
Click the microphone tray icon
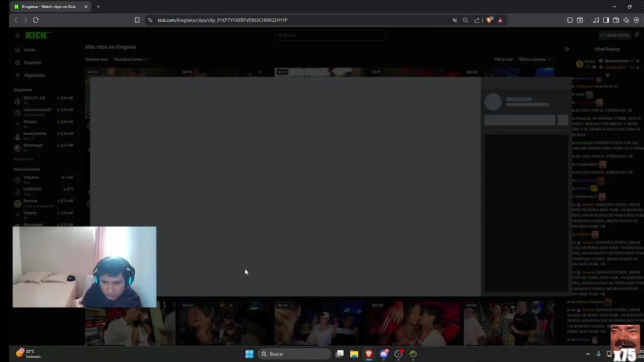tap(598, 354)
